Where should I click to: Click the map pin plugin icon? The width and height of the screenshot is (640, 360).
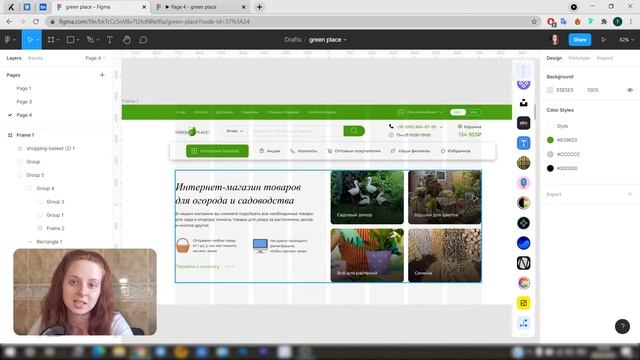click(x=523, y=183)
